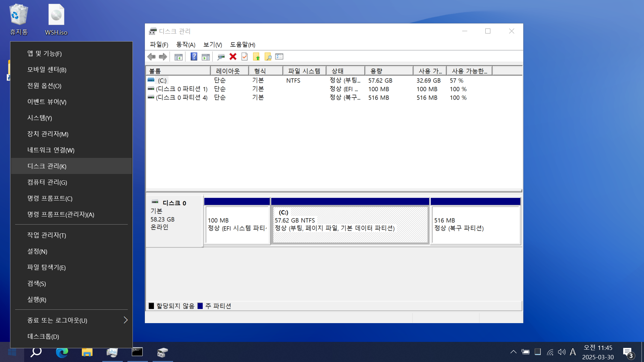
Task: Open the 동작(A) menu
Action: coord(185,45)
